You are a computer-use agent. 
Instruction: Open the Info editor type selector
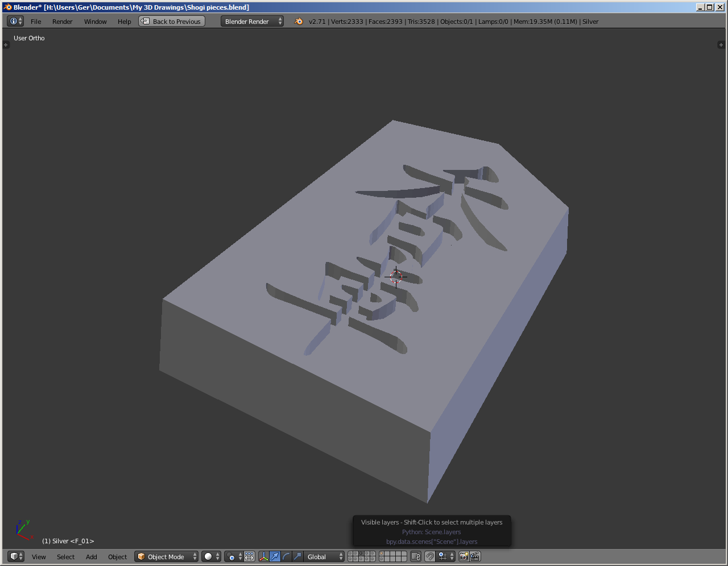click(x=15, y=21)
